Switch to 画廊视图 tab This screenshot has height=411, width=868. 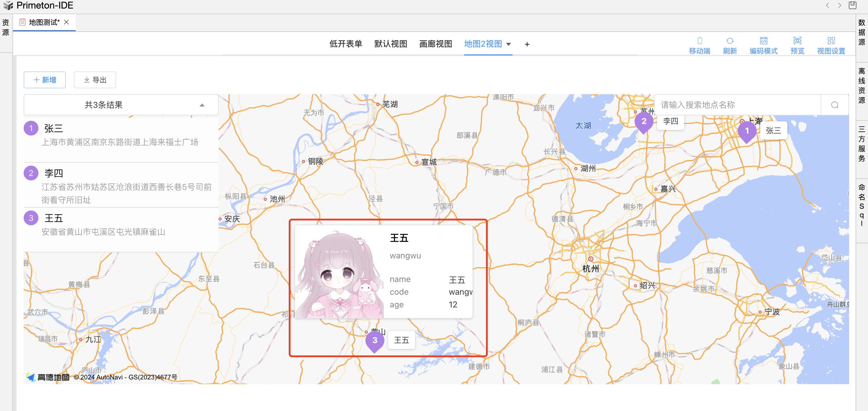(435, 44)
